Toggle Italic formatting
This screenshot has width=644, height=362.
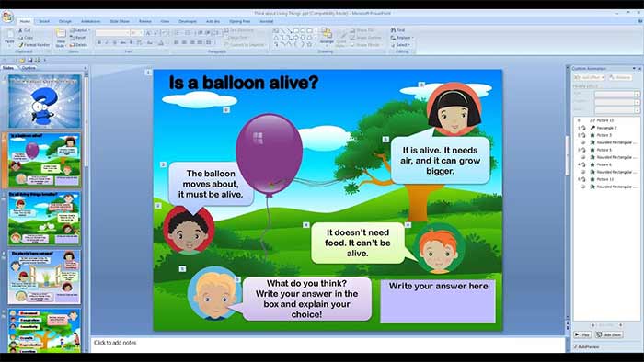click(x=107, y=42)
